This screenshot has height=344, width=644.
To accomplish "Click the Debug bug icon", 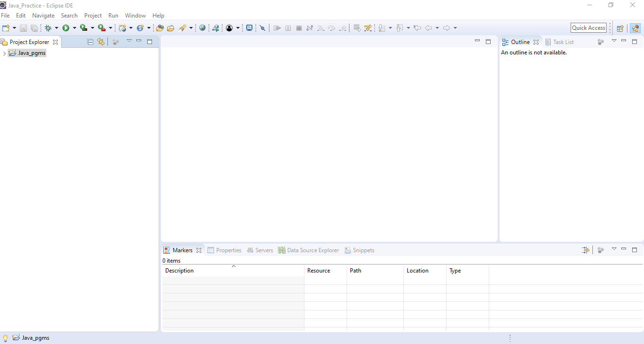I will click(48, 28).
